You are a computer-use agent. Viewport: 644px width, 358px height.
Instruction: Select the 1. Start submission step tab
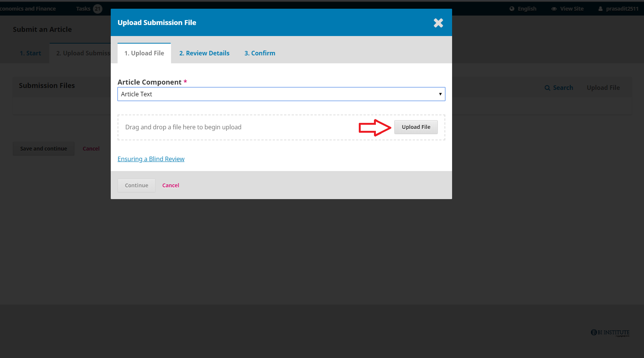(x=30, y=53)
